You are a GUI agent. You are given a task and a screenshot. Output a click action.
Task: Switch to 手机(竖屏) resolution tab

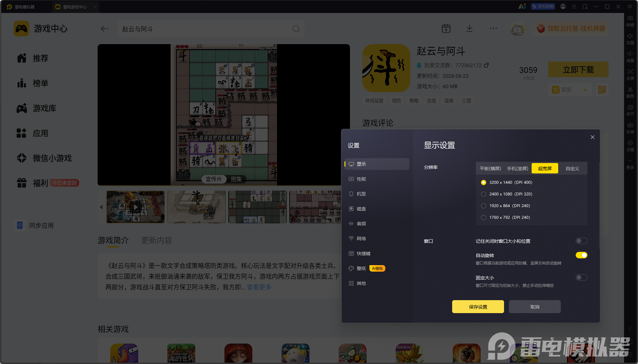[517, 169]
